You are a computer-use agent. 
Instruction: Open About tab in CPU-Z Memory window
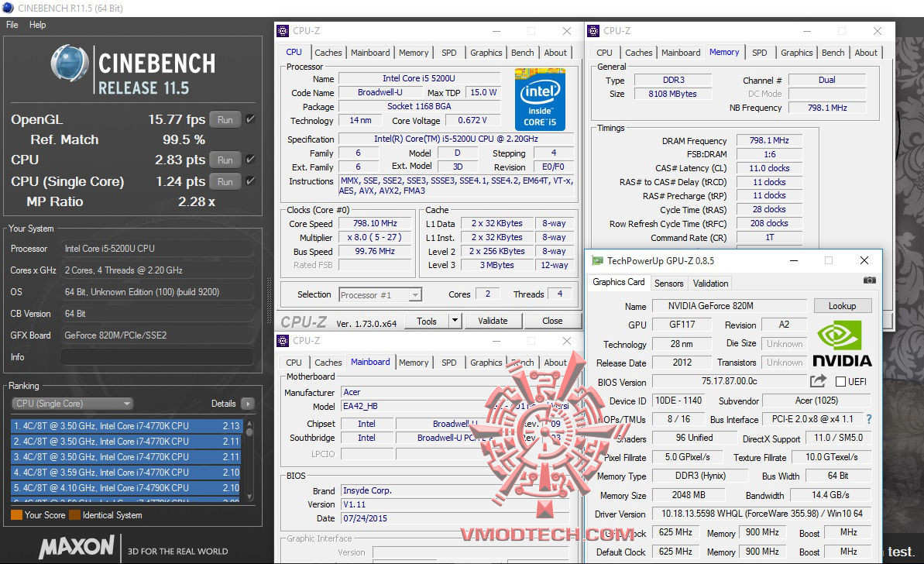[866, 53]
